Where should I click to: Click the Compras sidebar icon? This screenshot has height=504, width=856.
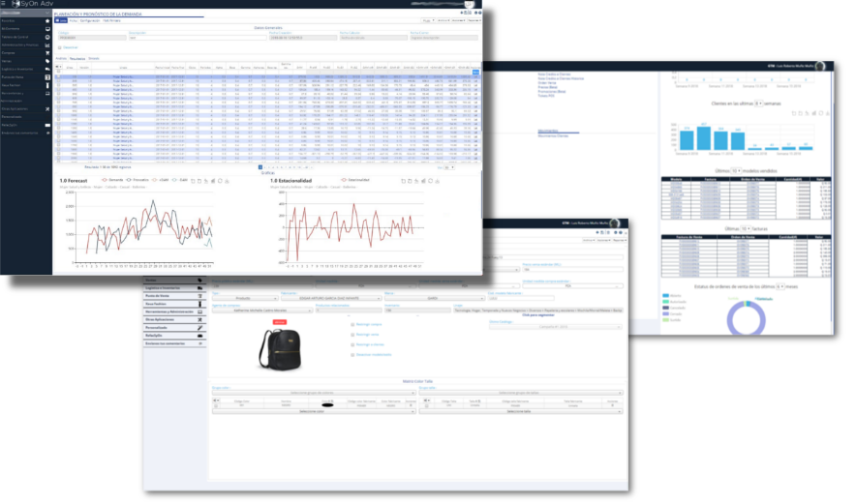tap(47, 52)
